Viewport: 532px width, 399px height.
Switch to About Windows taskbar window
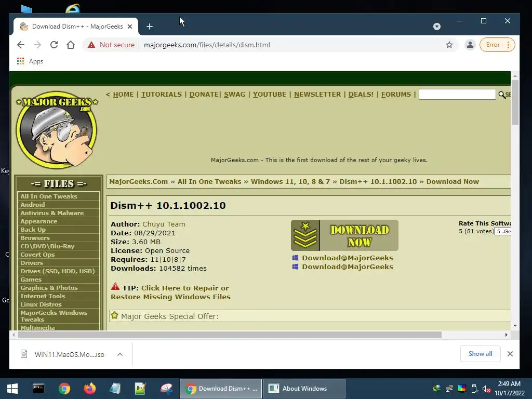(x=304, y=389)
